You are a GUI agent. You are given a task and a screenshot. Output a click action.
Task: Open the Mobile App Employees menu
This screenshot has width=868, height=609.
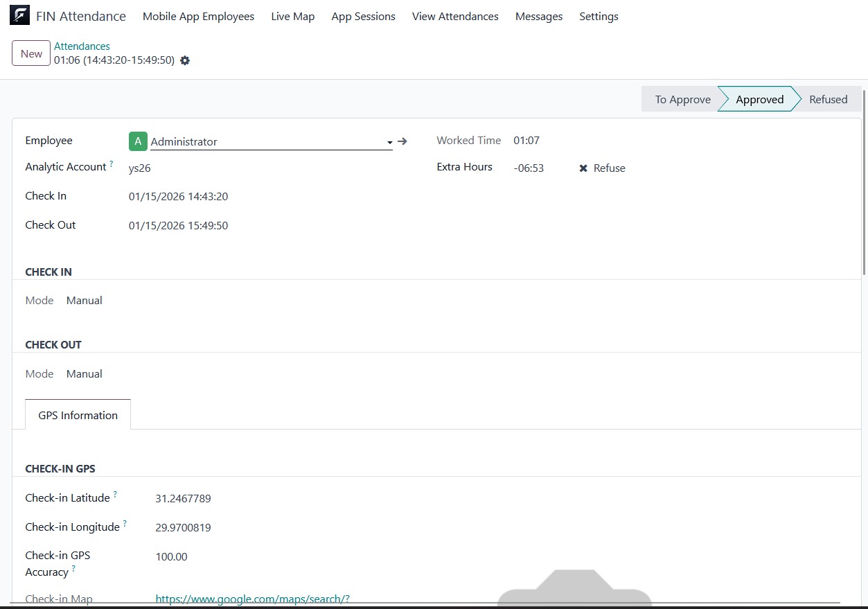(198, 17)
